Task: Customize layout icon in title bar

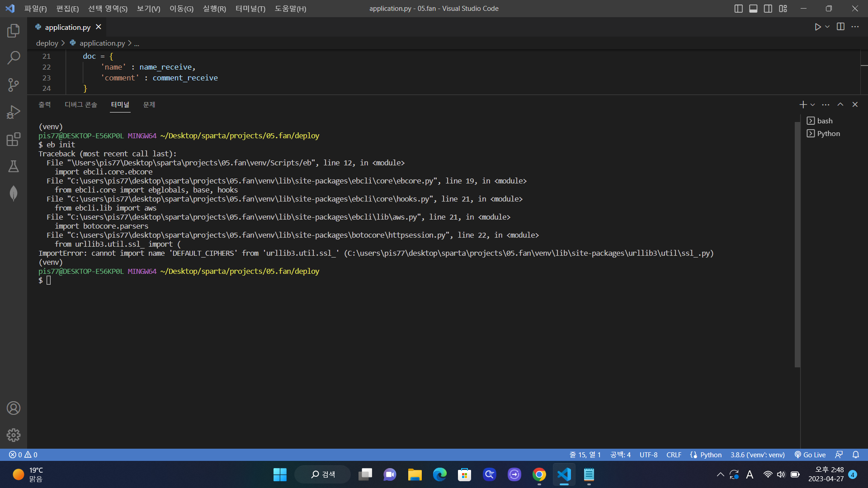Action: tap(783, 9)
